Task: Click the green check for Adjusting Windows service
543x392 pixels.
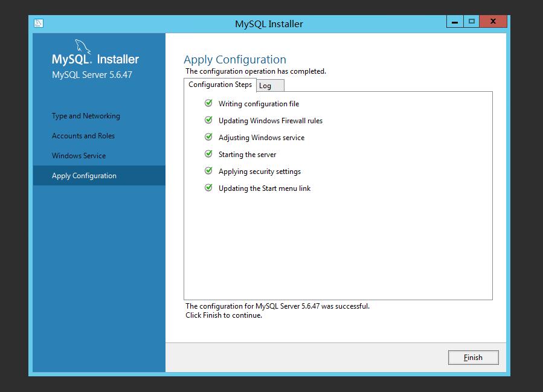Action: [x=208, y=137]
